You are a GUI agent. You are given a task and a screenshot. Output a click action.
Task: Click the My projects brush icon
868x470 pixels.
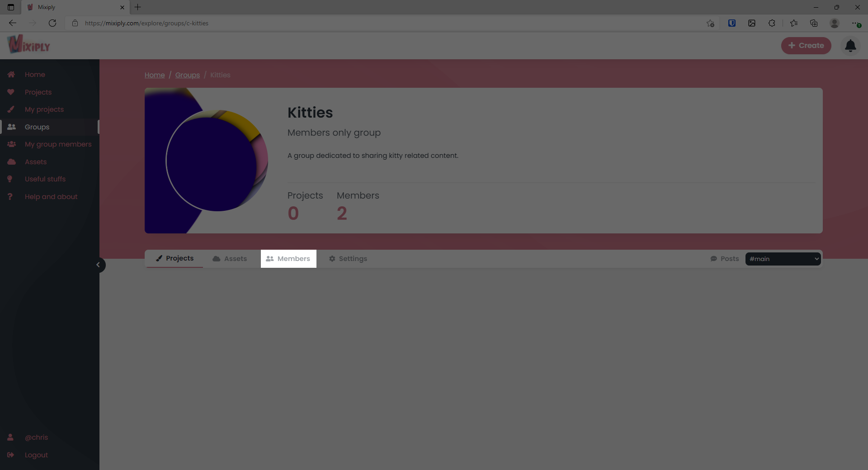coord(11,109)
